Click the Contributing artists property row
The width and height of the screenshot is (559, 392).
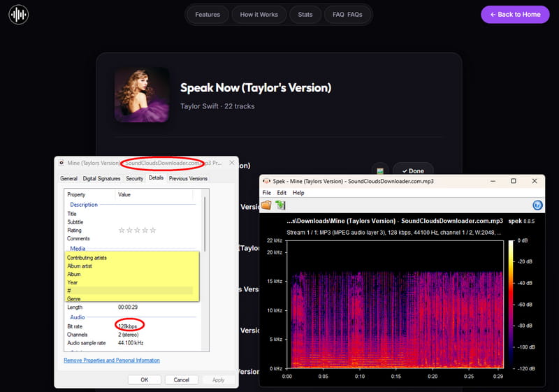pos(130,258)
